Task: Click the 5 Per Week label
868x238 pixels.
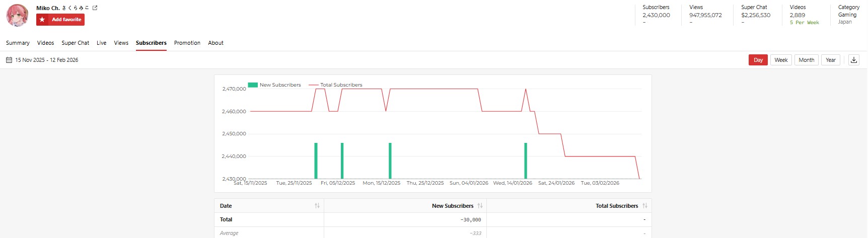Action: tap(805, 23)
